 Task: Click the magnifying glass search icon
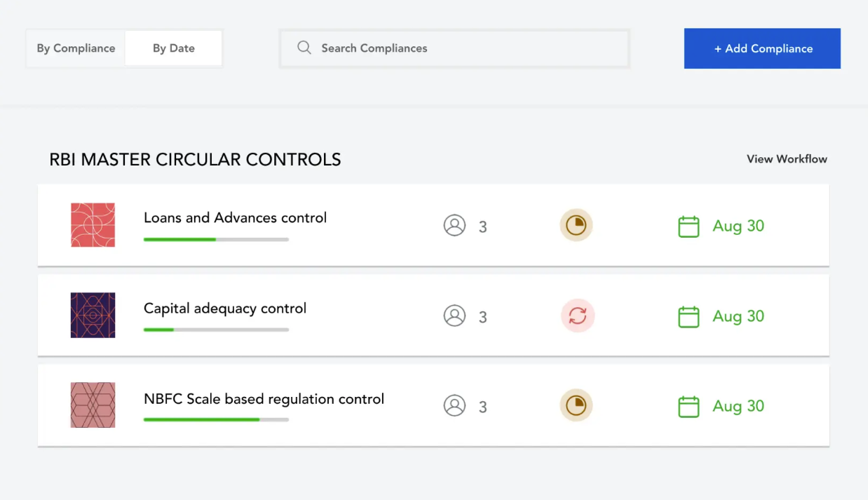pos(304,48)
